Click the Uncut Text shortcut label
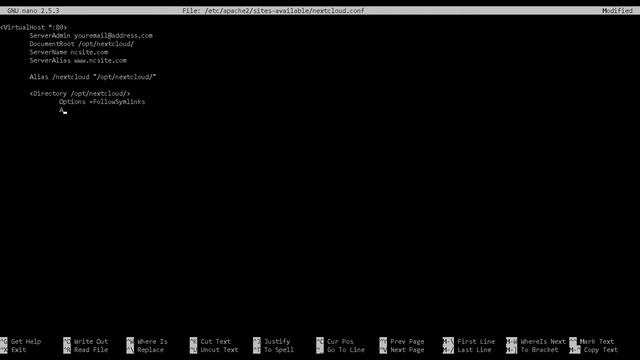This screenshot has width=640, height=360. pyautogui.click(x=219, y=350)
